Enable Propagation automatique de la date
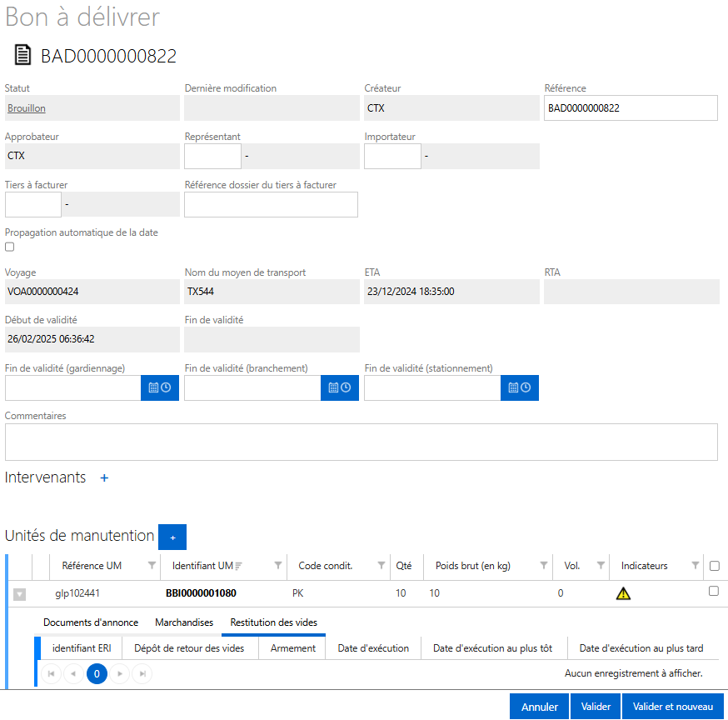This screenshot has width=728, height=720. [10, 247]
